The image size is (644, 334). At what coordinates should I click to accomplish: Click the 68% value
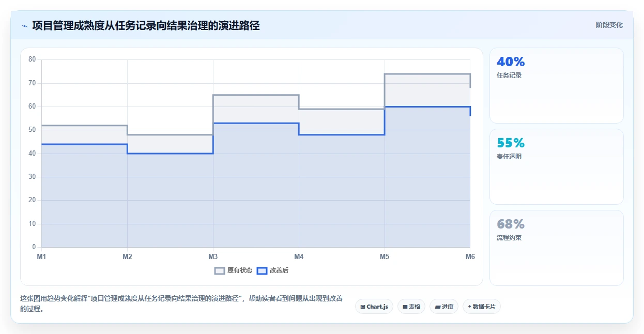coord(511,224)
